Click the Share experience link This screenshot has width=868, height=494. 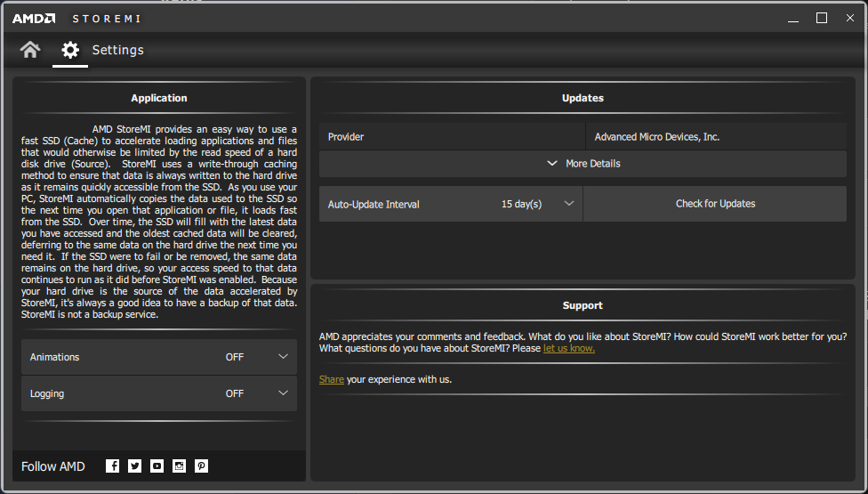332,379
